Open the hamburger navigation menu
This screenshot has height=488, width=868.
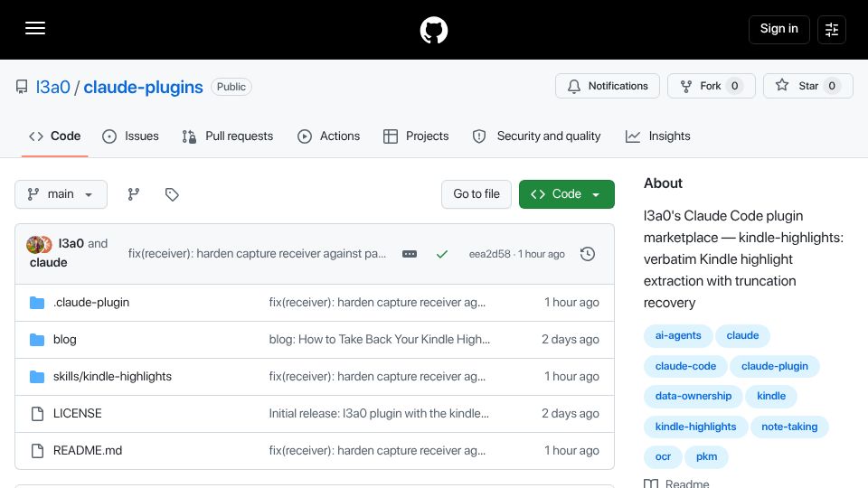click(35, 28)
